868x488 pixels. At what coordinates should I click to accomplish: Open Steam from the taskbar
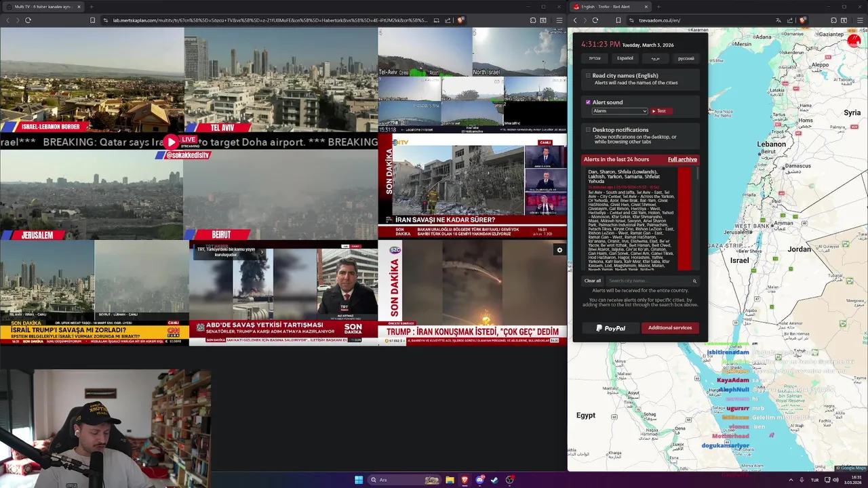tap(494, 480)
